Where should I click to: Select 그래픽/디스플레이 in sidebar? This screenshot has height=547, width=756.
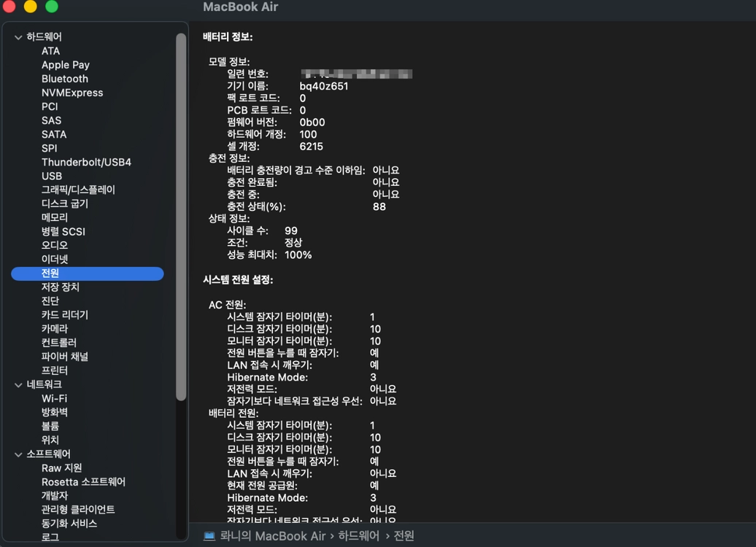pyautogui.click(x=78, y=190)
